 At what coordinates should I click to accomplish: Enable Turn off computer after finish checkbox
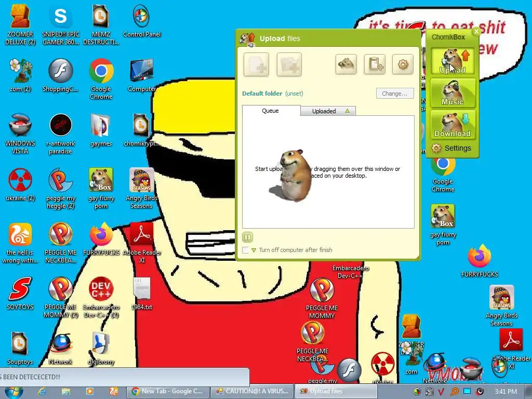pyautogui.click(x=245, y=250)
